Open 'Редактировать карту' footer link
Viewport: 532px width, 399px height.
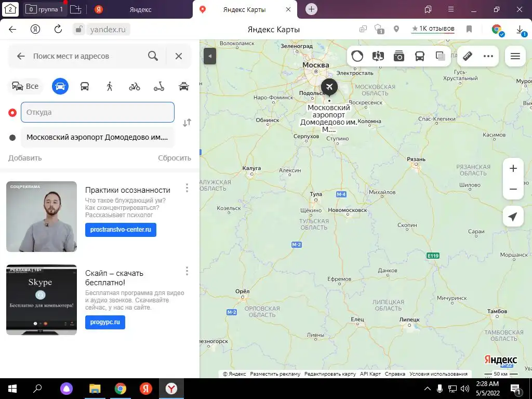330,374
